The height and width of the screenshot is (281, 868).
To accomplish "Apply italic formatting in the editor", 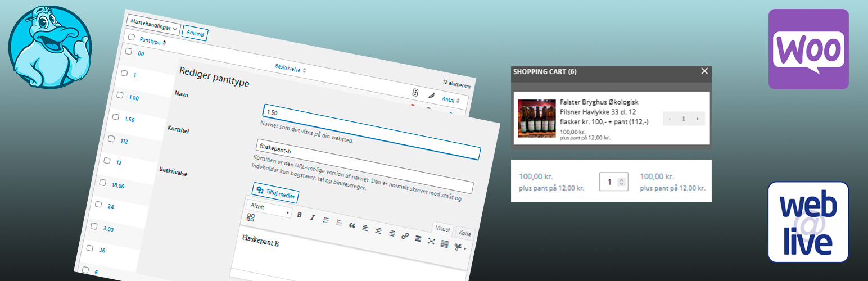I will [x=313, y=217].
